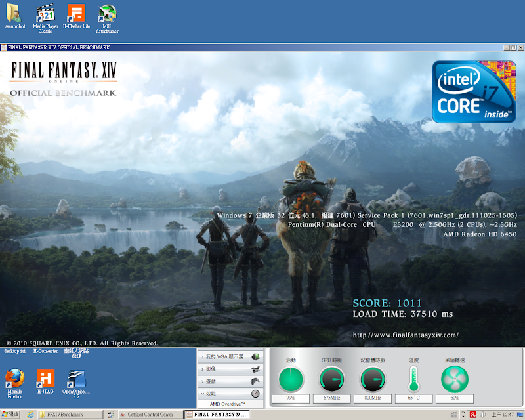Viewport: 525px width, 420px height.
Task: Click the Avira antivirus tray icon
Action: (x=472, y=415)
